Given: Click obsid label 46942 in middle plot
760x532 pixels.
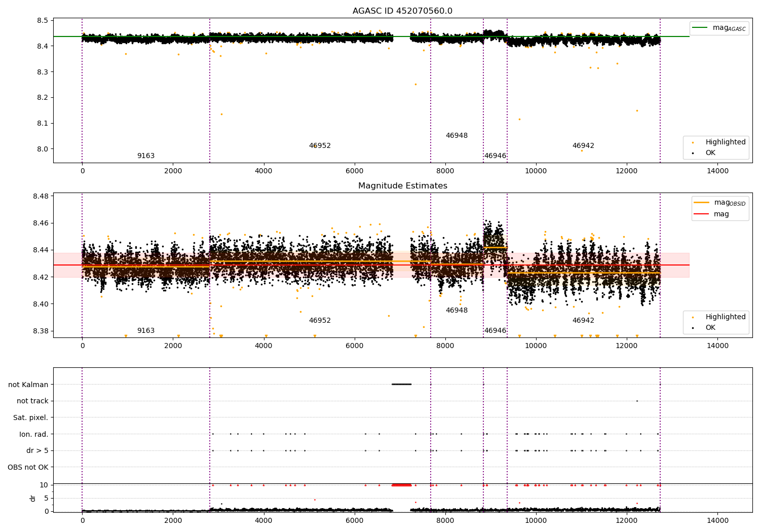Looking at the screenshot, I should [583, 320].
